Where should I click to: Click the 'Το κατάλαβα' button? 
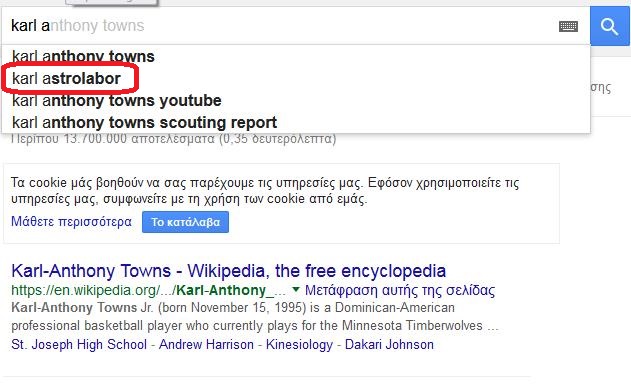(x=185, y=222)
